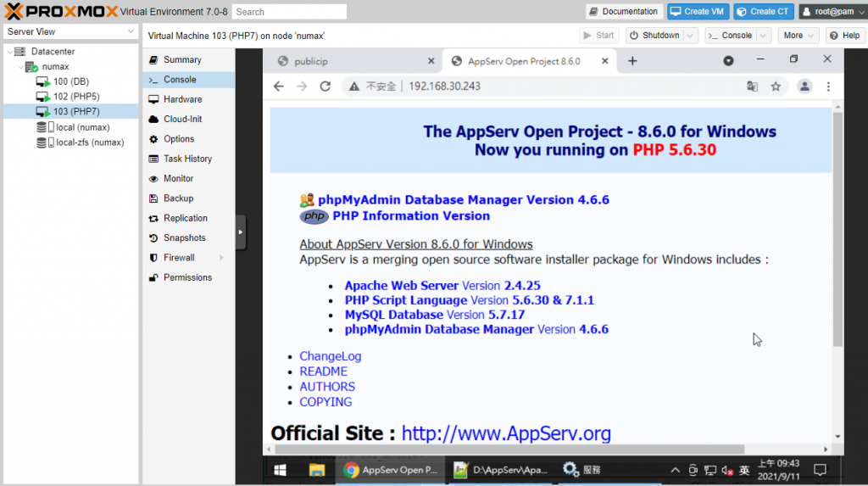Open the ChangeLog link
This screenshot has width=868, height=486.
coord(331,356)
